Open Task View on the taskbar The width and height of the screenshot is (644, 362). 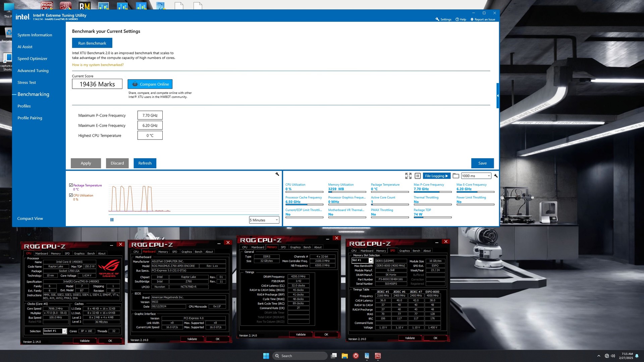[334, 356]
